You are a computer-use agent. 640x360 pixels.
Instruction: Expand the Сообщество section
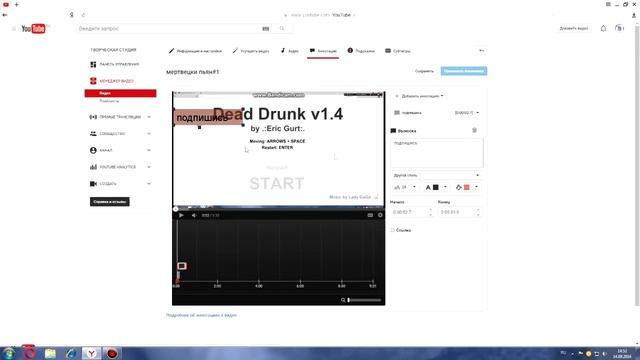point(149,133)
